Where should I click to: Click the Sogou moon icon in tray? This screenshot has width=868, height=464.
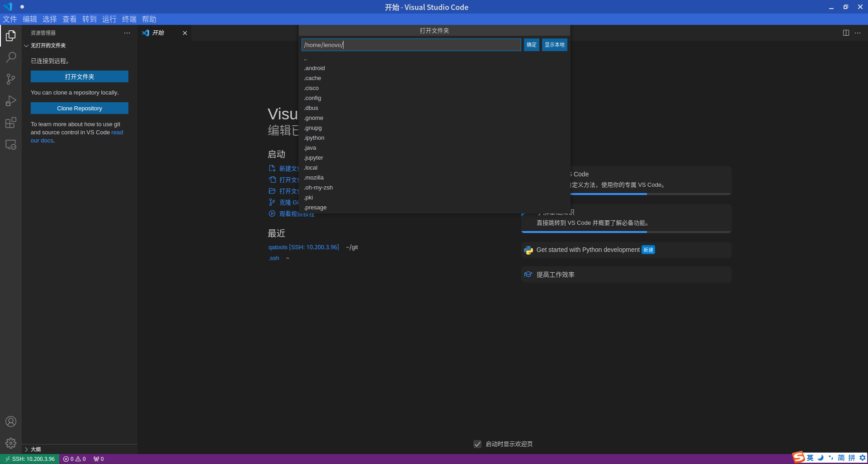(821, 458)
